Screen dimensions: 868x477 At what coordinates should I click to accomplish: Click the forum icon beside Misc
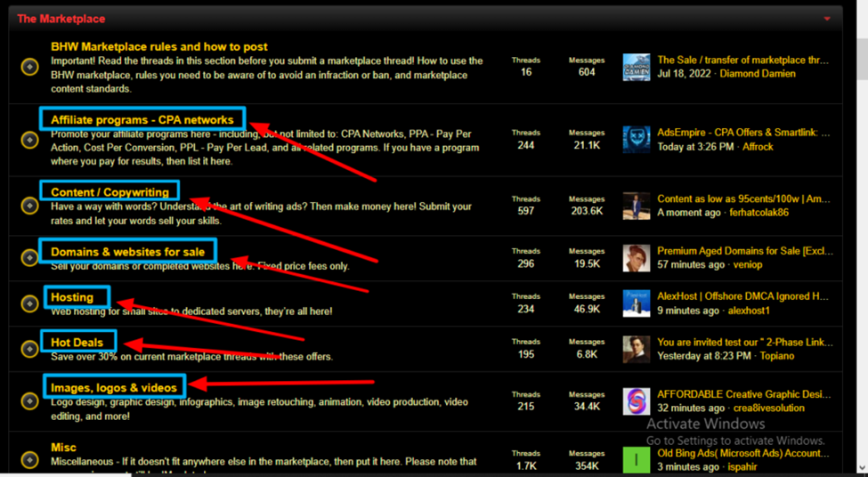pyautogui.click(x=29, y=460)
